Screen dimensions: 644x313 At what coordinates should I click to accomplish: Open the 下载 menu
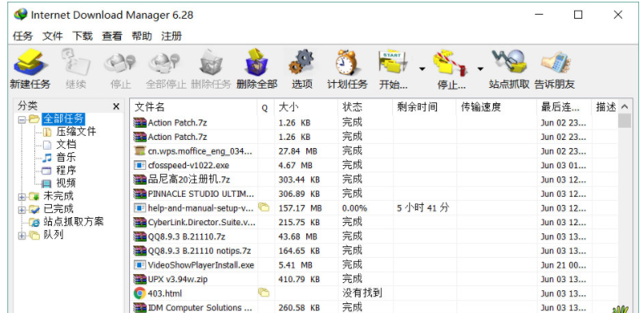pos(83,37)
